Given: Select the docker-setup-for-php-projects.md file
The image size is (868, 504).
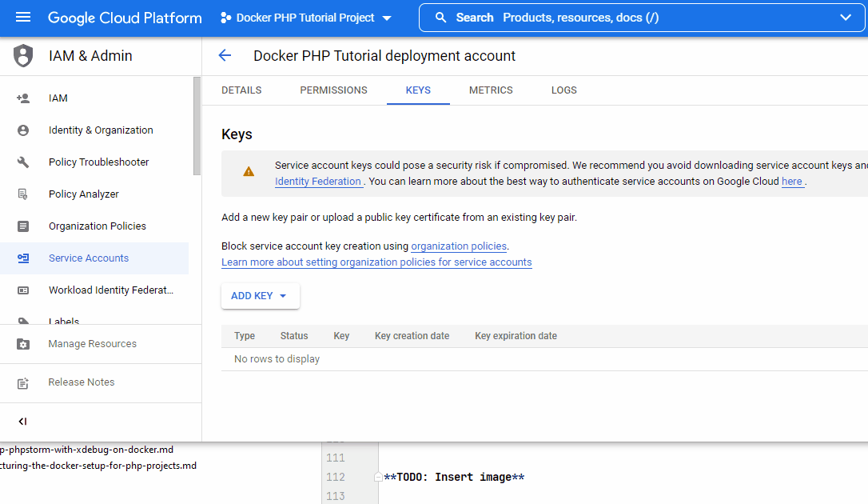Looking at the screenshot, I should point(98,466).
